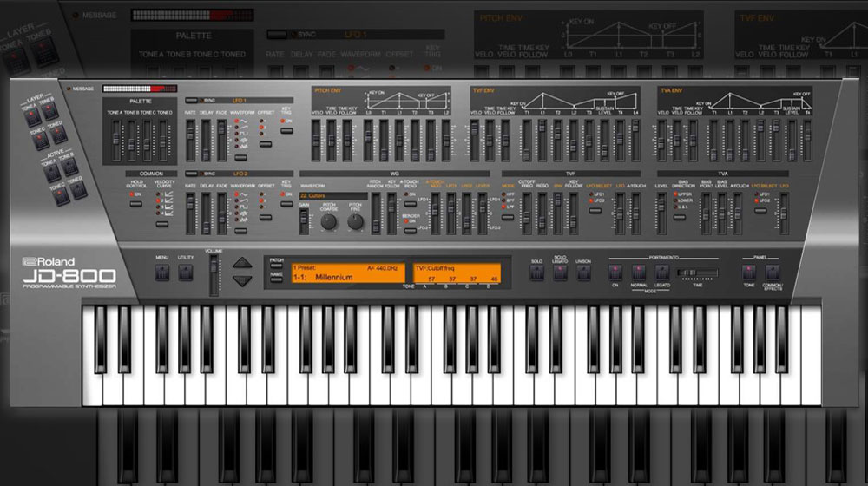
Task: Click the TVA LEVEL slider
Action: click(661, 213)
